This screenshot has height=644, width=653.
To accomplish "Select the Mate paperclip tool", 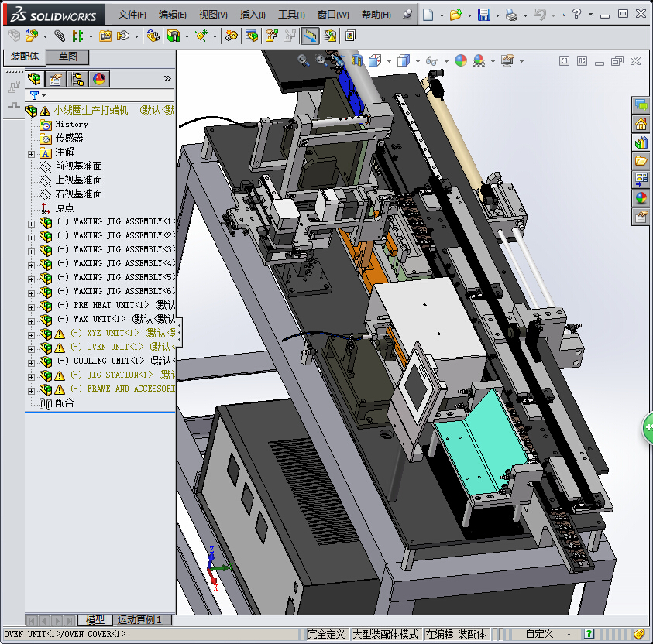I will tap(60, 36).
